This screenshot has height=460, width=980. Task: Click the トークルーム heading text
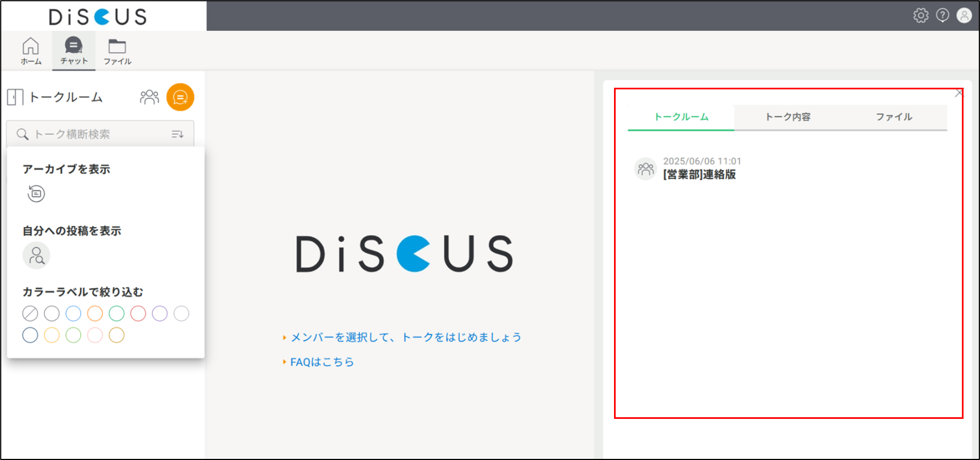[66, 98]
